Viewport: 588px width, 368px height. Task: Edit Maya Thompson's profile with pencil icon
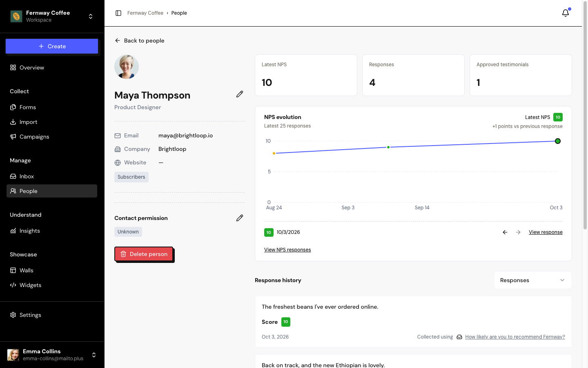coord(240,94)
